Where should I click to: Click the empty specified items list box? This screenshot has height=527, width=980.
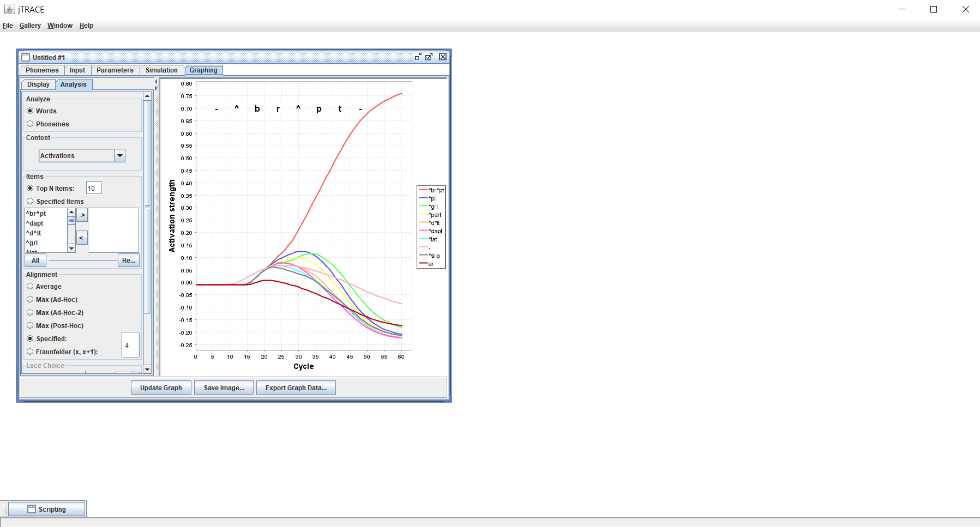[113, 230]
